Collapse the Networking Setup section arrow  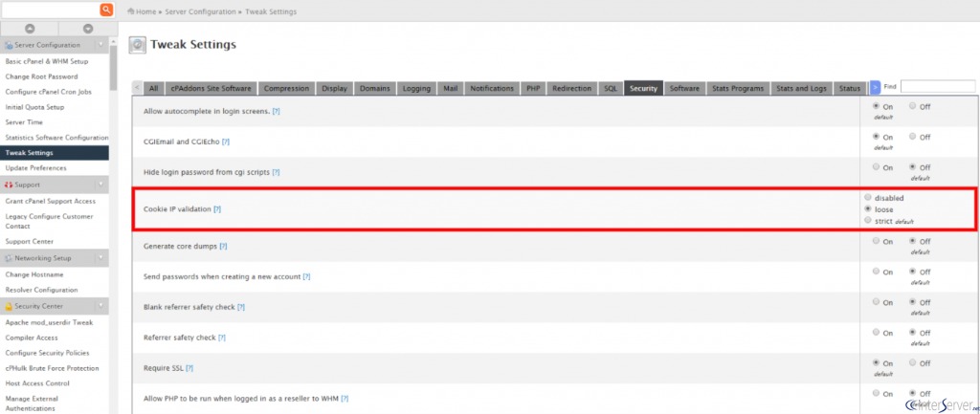point(100,258)
